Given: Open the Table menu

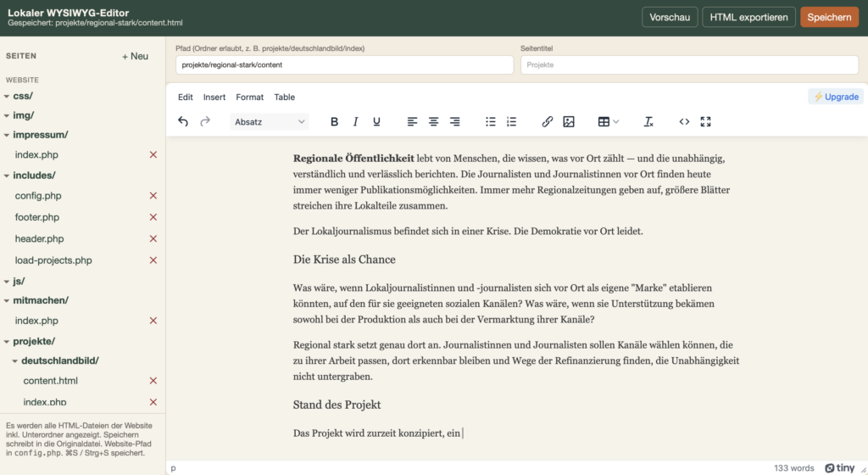Looking at the screenshot, I should 285,97.
